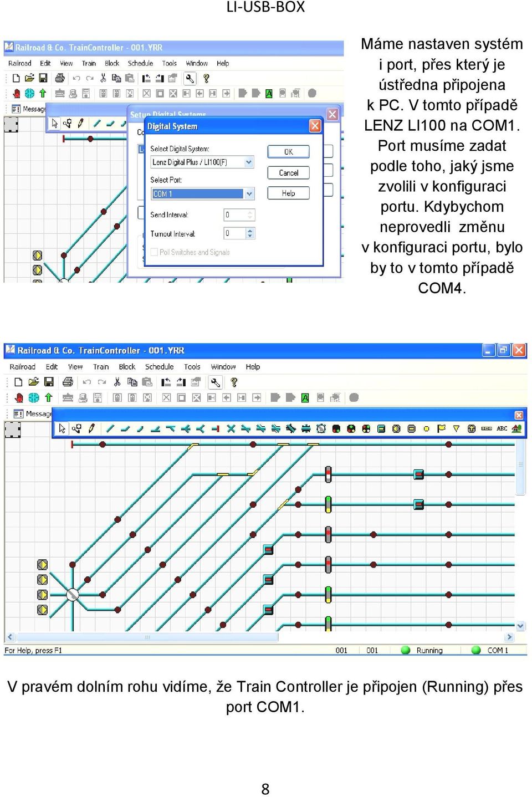Select the arrow pointer tool in the lower track palette
This screenshot has width=532, height=797.
[62, 428]
